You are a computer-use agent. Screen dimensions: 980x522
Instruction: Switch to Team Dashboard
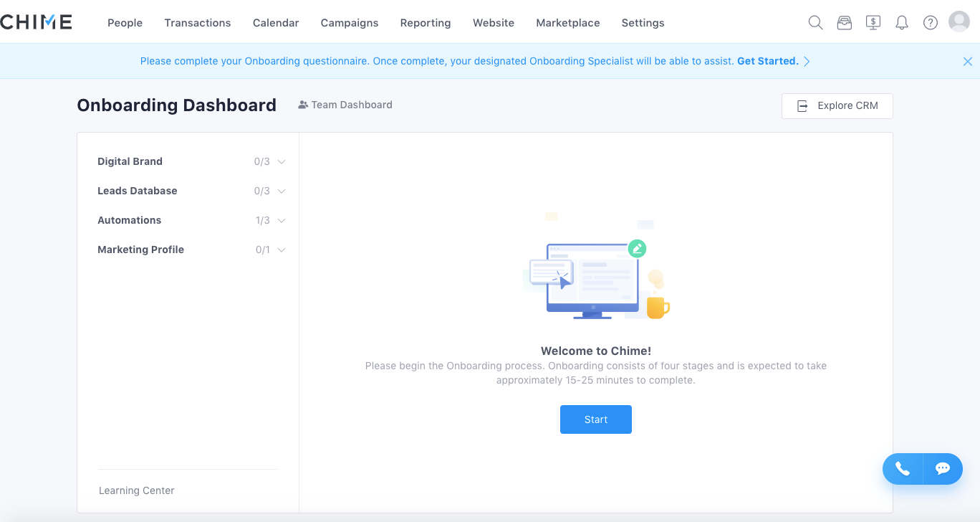[x=345, y=105]
